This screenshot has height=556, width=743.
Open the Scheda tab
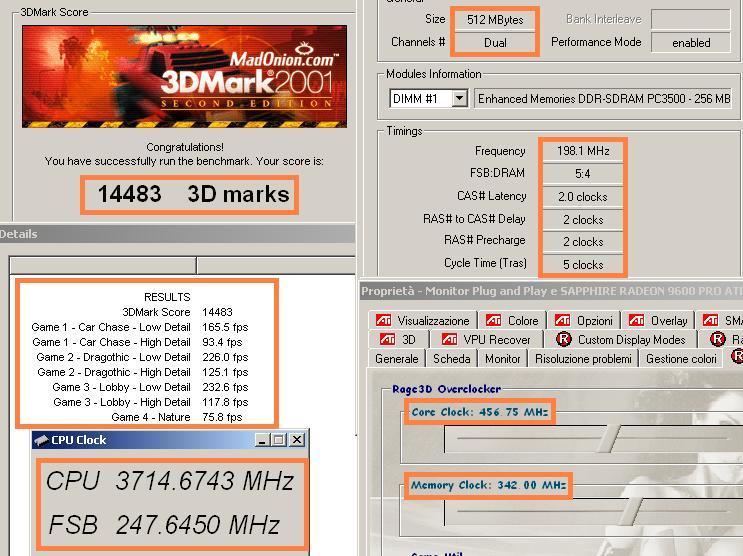[x=452, y=359]
